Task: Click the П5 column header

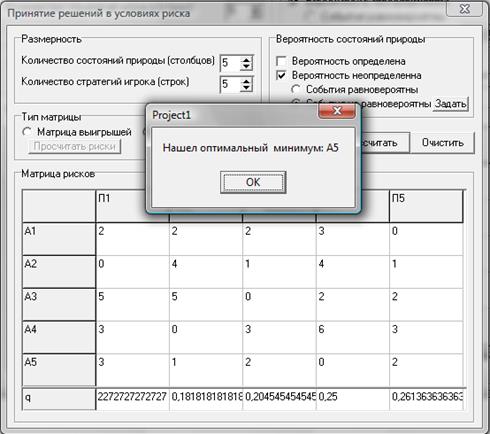Action: (x=426, y=206)
